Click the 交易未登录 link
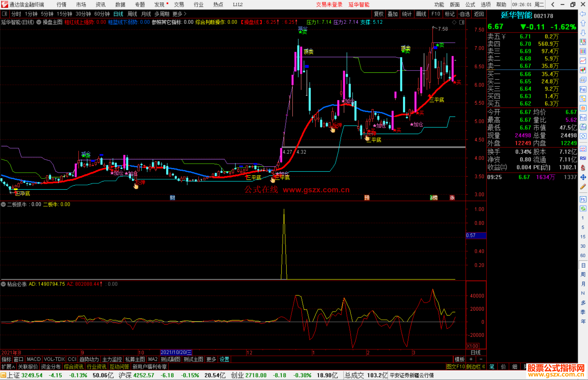Viewport: 588px width, 380px height. [x=329, y=5]
